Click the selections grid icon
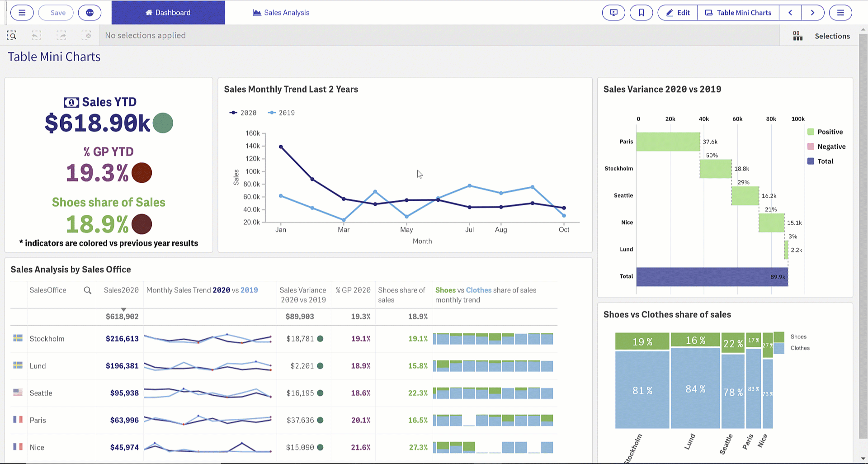Image resolution: width=868 pixels, height=464 pixels. [798, 36]
